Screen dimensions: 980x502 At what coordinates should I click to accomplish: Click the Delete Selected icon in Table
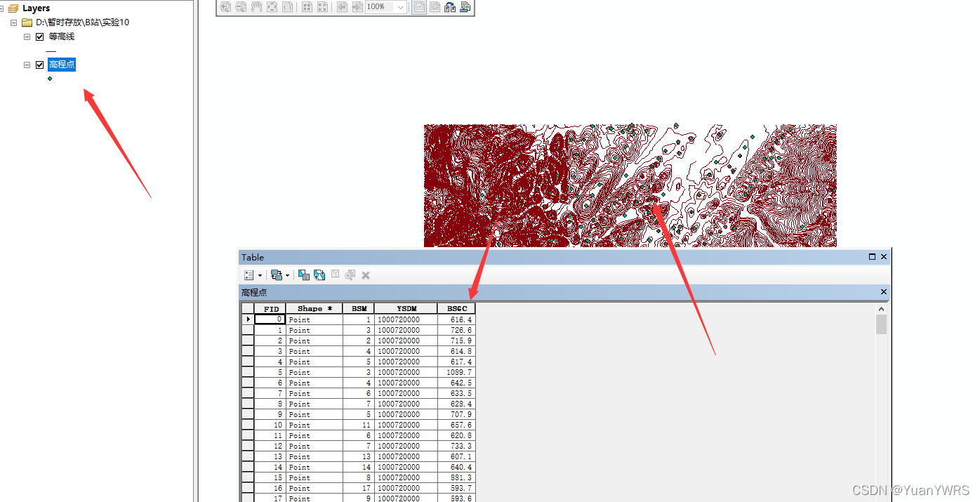click(x=366, y=275)
